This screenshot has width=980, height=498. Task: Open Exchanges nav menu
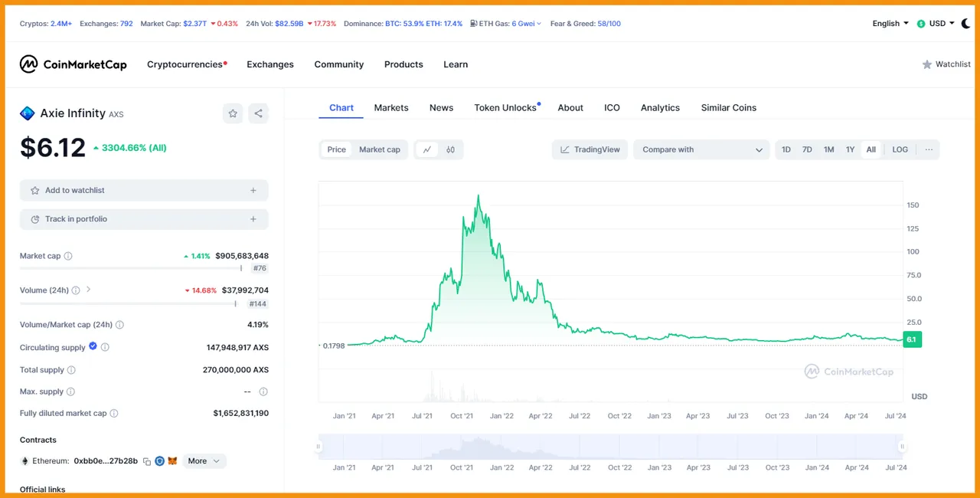coord(270,64)
